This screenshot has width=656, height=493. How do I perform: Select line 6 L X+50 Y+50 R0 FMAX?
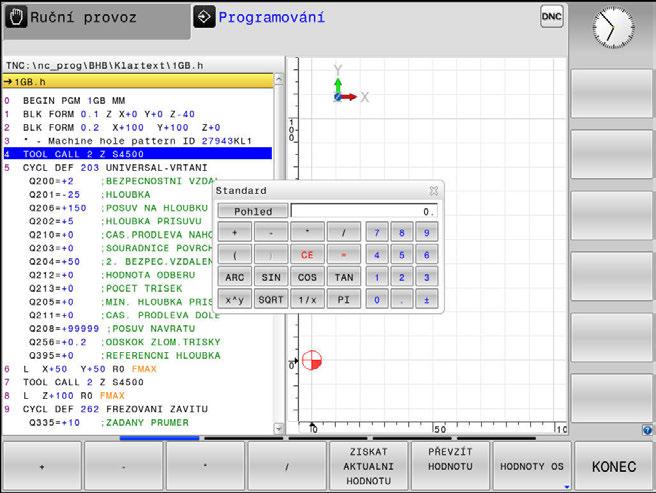[x=138, y=369]
